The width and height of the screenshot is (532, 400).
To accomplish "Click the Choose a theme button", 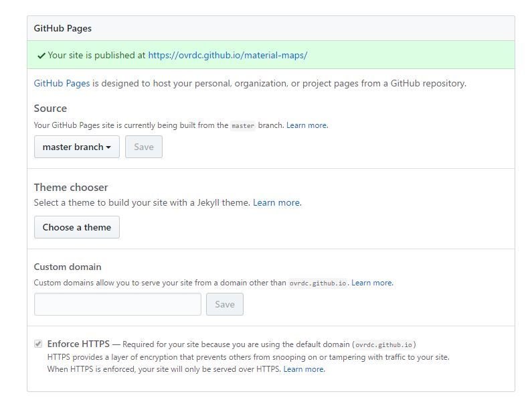I will tap(77, 227).
